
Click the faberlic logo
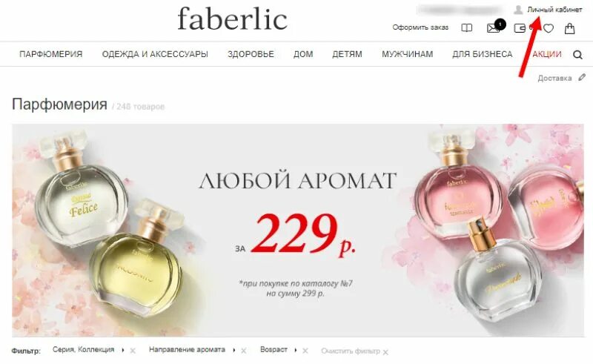point(232,18)
